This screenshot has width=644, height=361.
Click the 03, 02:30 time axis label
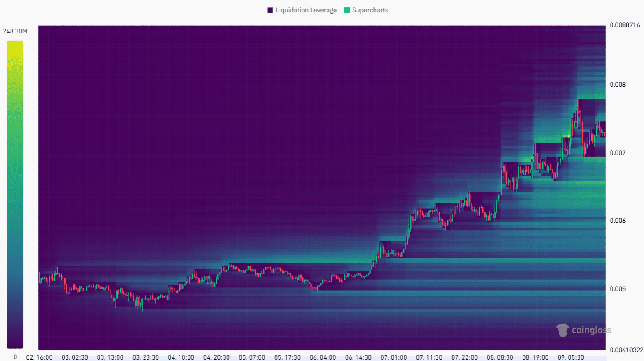[75, 357]
